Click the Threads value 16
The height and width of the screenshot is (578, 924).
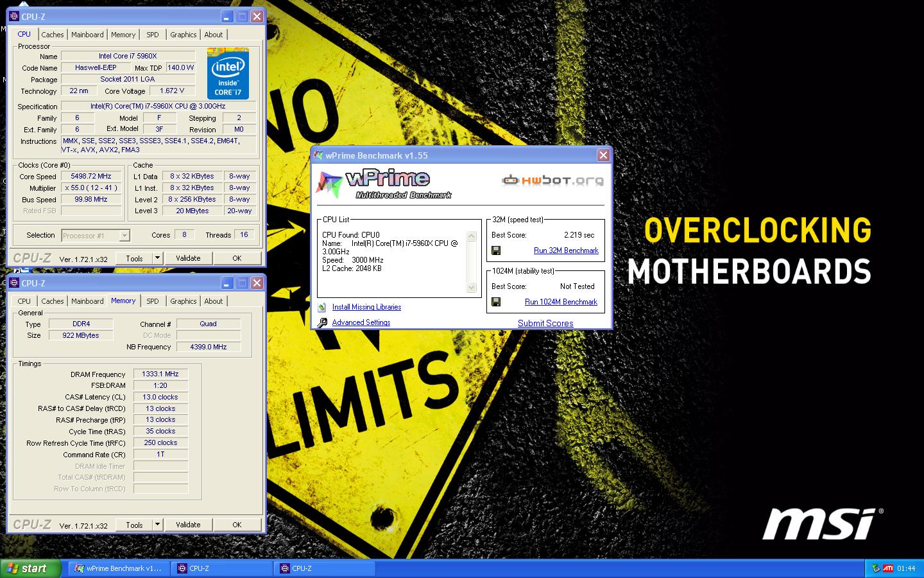click(244, 235)
